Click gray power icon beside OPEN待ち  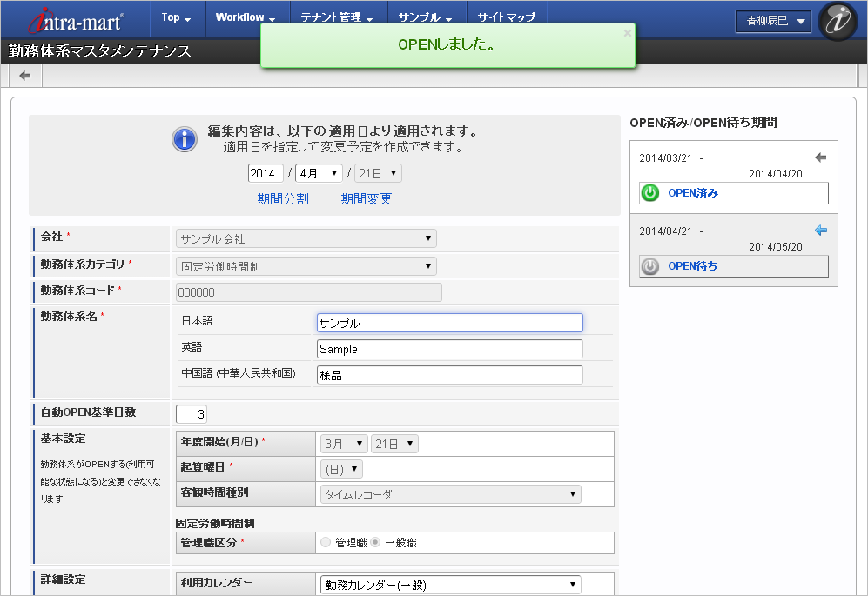[649, 266]
